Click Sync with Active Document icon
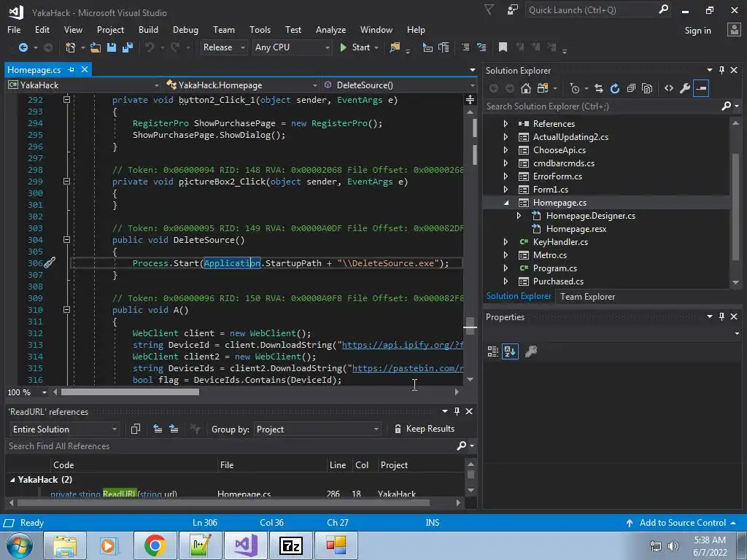This screenshot has width=747, height=560. (x=599, y=88)
